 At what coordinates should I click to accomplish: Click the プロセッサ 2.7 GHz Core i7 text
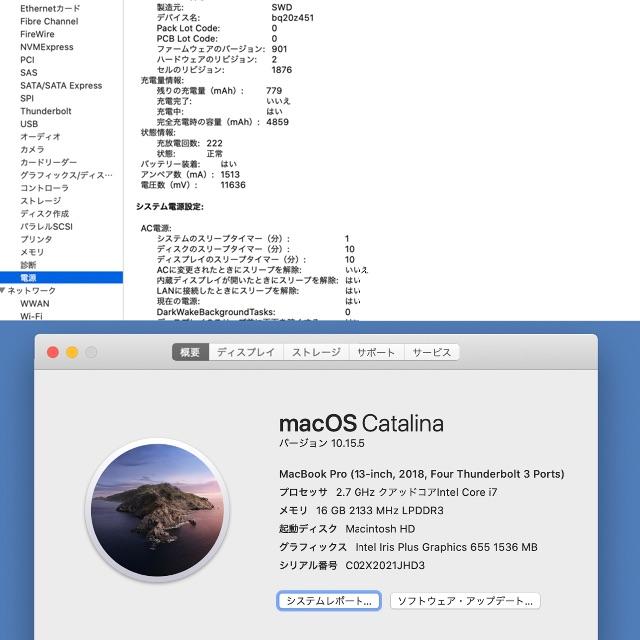[388, 492]
